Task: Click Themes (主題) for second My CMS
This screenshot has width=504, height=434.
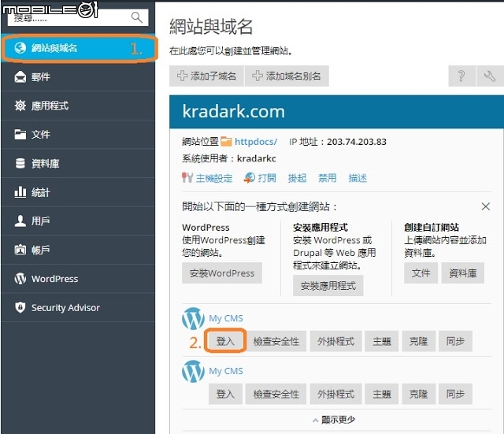Action: [x=382, y=394]
